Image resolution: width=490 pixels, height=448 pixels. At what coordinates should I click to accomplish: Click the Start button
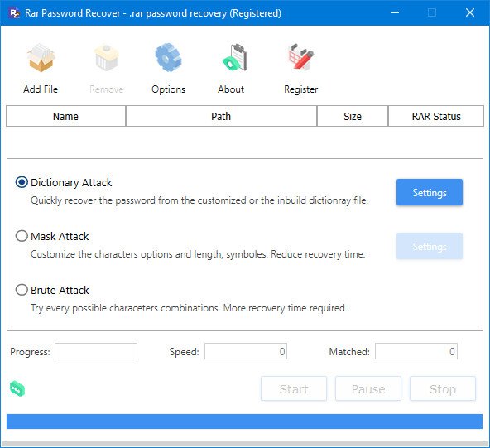pos(294,388)
